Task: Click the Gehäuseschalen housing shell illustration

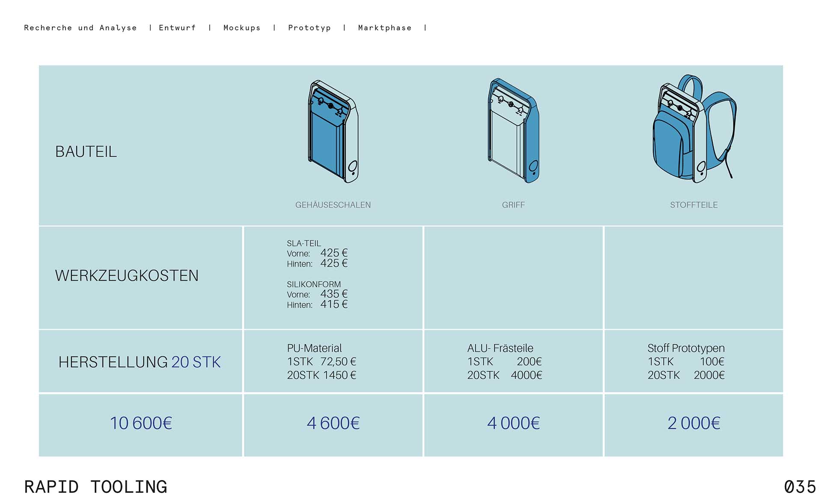Action: tap(333, 132)
